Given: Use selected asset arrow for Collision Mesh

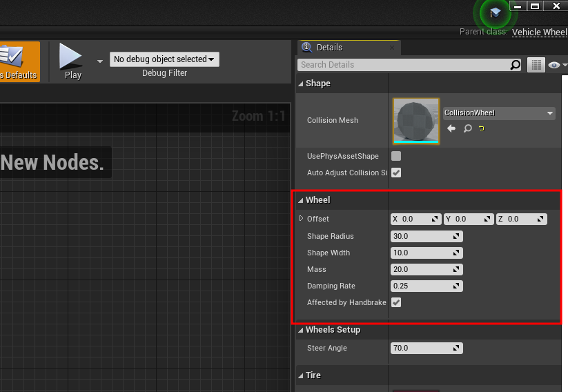Looking at the screenshot, I should pos(451,128).
